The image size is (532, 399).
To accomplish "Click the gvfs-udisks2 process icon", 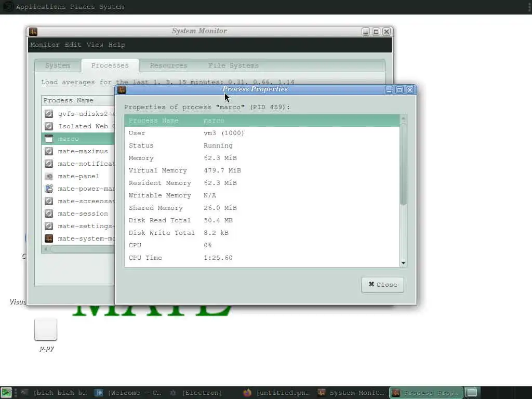I will click(x=49, y=114).
